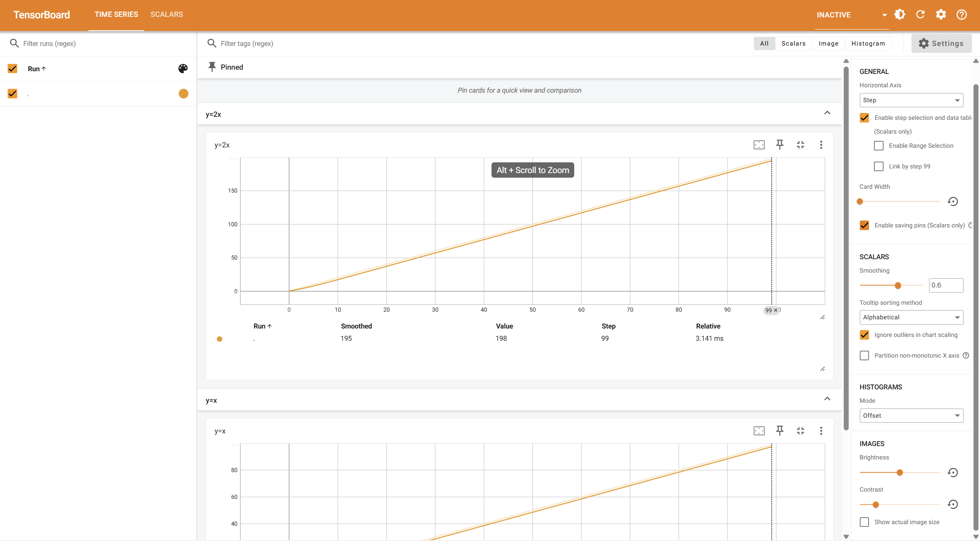Fit y=2x chart domain to data
Image resolution: width=980 pixels, height=541 pixels.
tap(759, 145)
